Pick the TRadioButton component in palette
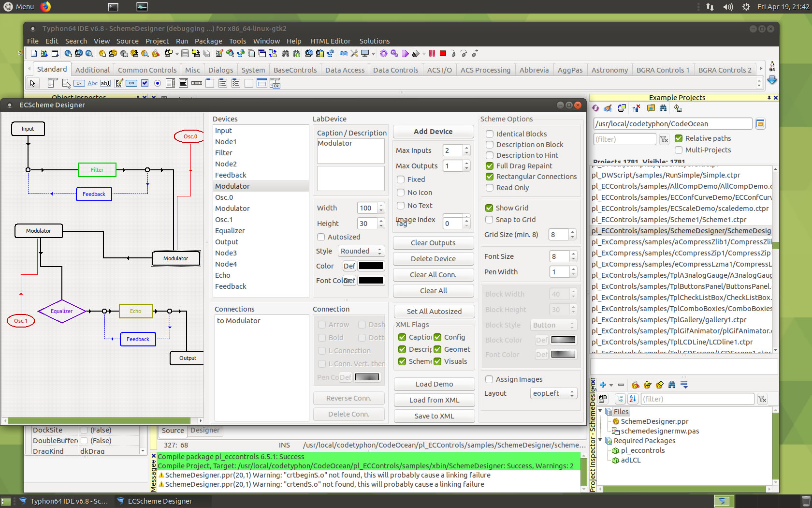The height and width of the screenshot is (508, 812). pos(158,83)
